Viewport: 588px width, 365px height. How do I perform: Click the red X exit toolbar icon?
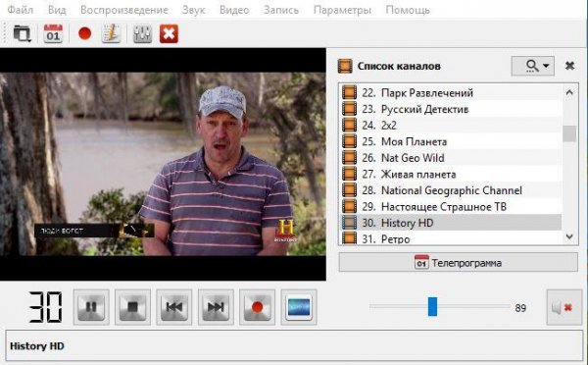coord(169,33)
